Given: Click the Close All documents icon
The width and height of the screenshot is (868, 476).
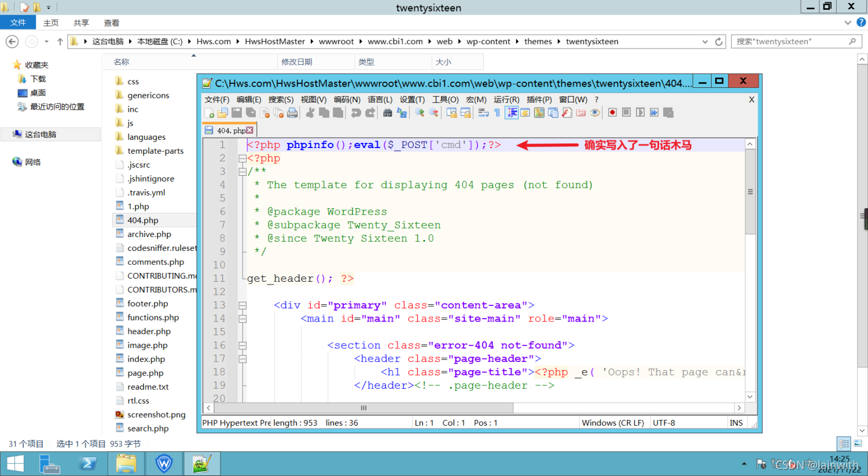Looking at the screenshot, I should (278, 113).
